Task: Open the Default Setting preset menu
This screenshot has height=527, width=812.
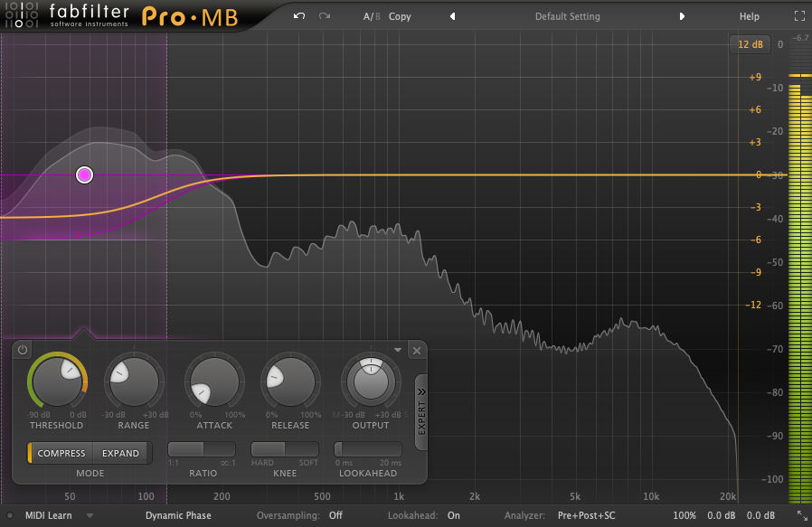Action: (568, 16)
